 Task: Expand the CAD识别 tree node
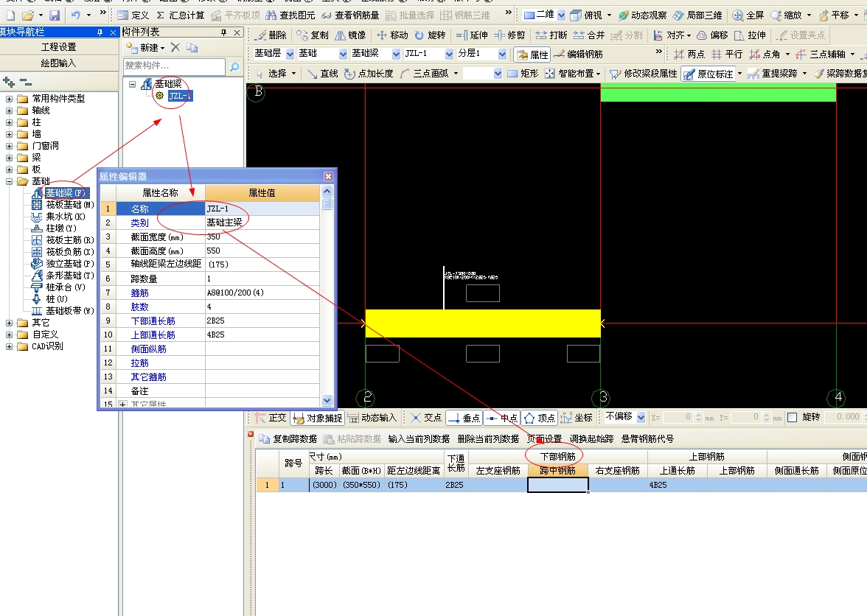[x=9, y=346]
